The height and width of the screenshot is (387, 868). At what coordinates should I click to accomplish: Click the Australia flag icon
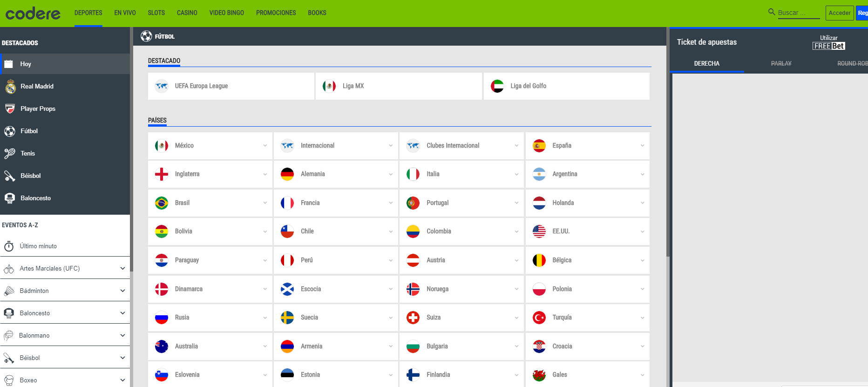click(x=162, y=346)
